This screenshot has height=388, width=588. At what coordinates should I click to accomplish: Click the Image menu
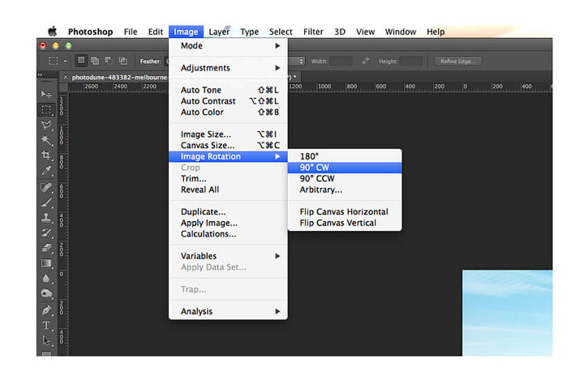[x=186, y=32]
